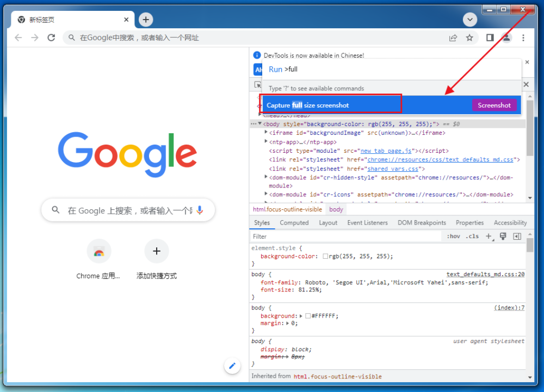Open the Accessibility tab
The height and width of the screenshot is (392, 544).
pyautogui.click(x=510, y=223)
